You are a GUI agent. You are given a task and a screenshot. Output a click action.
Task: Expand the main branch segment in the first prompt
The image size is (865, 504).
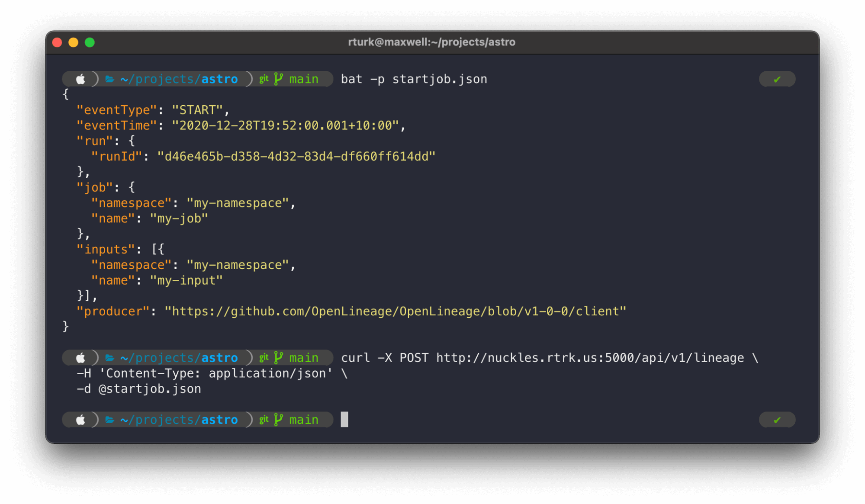pyautogui.click(x=303, y=79)
